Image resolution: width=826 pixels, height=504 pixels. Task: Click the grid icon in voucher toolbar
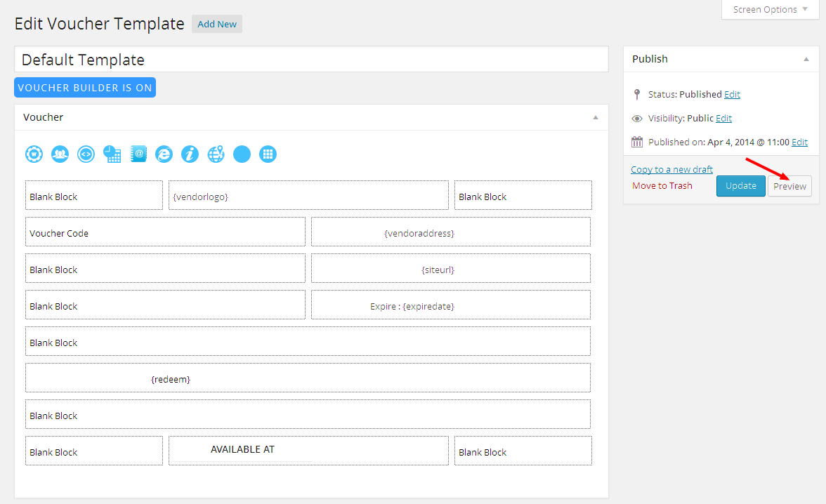(268, 154)
